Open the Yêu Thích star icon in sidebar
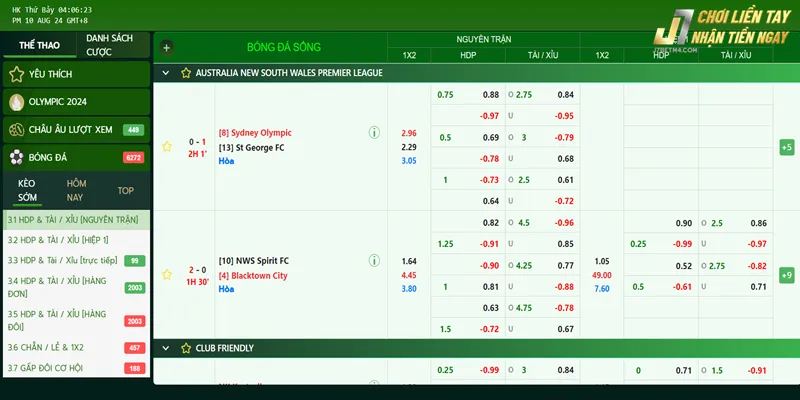Image resolution: width=800 pixels, height=400 pixels. (16, 74)
